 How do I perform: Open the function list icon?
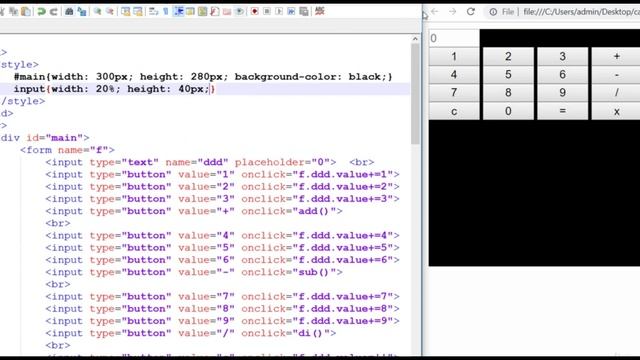tap(215, 11)
